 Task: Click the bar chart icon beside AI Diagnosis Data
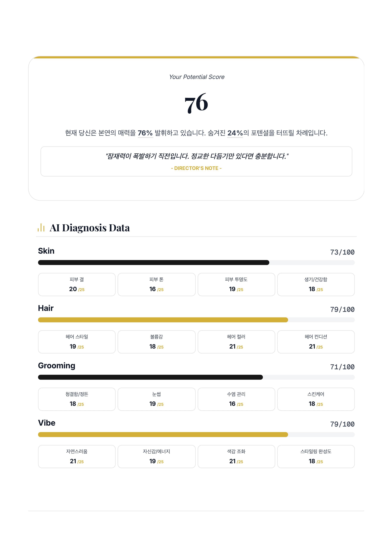tap(41, 228)
